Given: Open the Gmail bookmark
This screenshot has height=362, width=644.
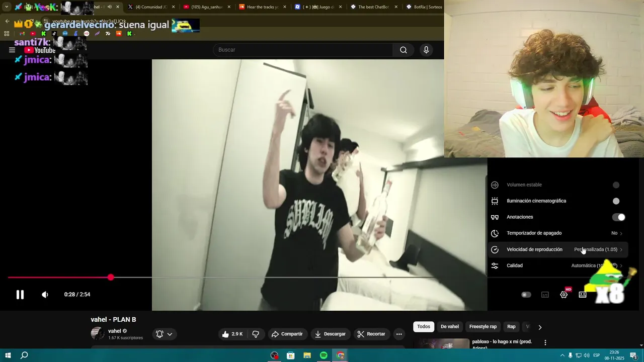Looking at the screenshot, I should click(22, 34).
